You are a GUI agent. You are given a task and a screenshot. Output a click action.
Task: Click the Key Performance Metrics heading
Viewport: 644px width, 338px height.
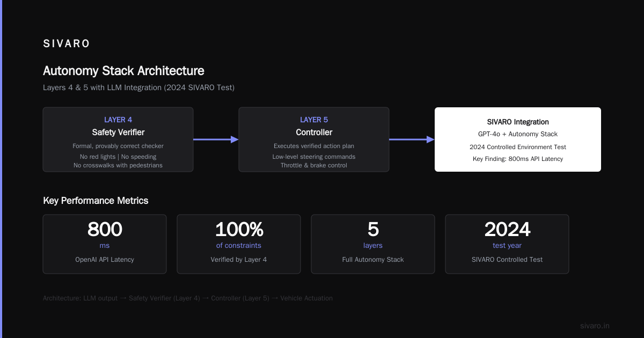[x=96, y=201]
